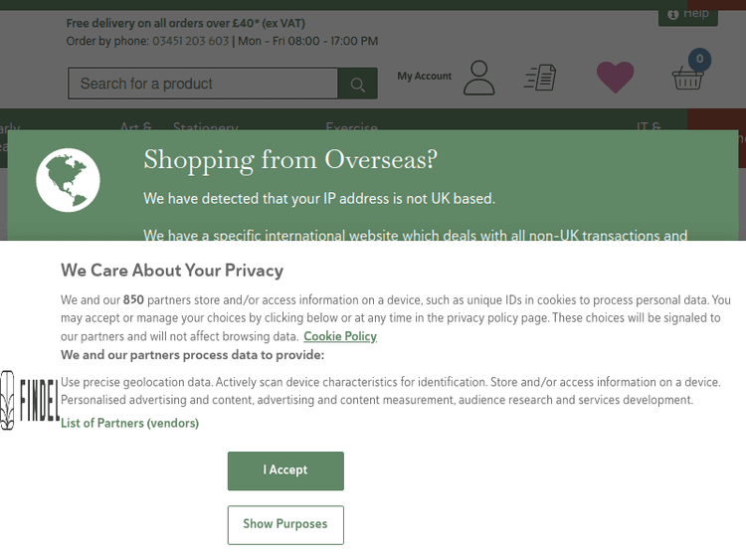Open the pink heart wishlist
The image size is (746, 560).
(x=615, y=77)
